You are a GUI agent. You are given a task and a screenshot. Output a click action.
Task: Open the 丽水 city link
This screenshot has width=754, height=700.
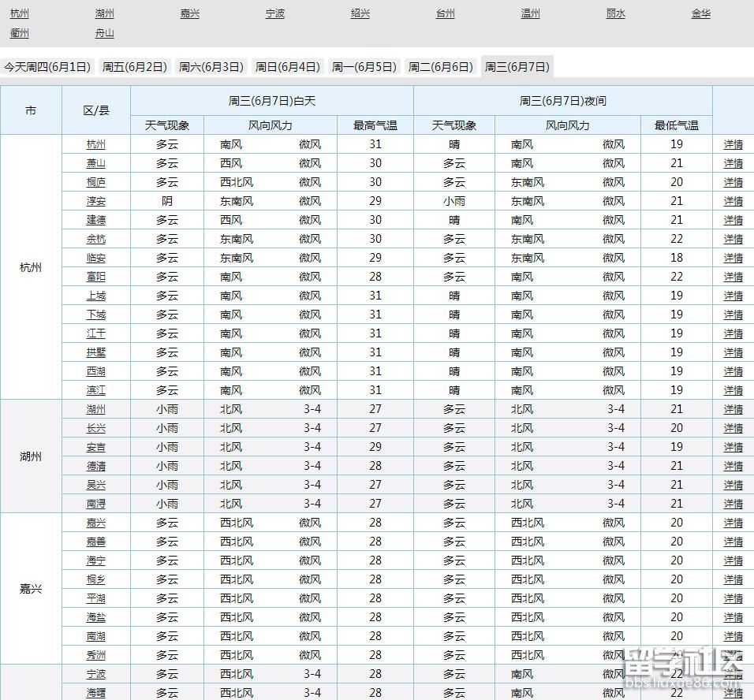point(615,13)
